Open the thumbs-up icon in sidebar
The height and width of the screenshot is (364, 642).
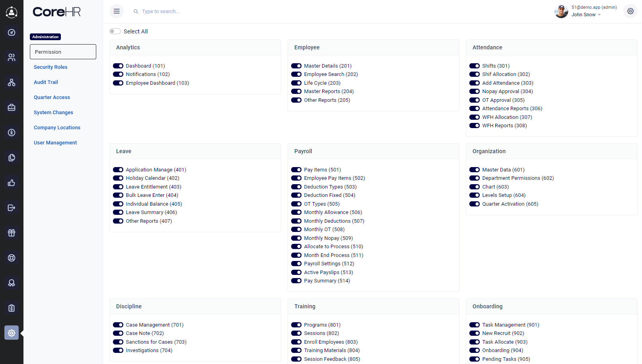click(x=12, y=183)
